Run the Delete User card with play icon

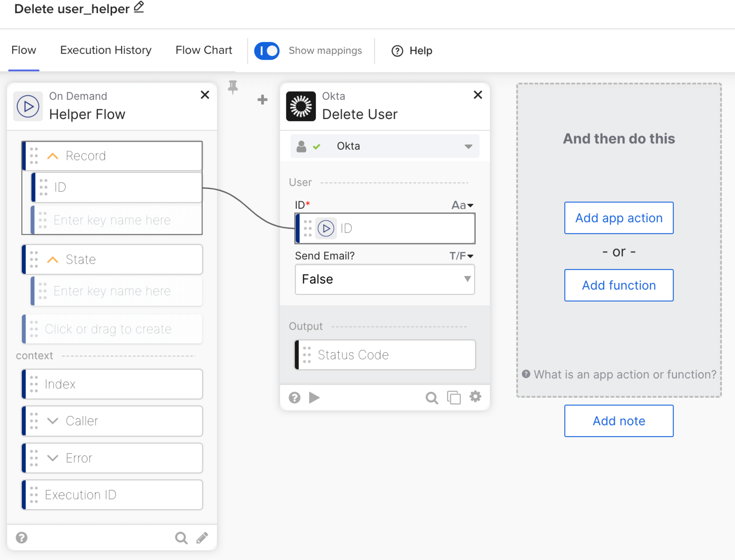click(x=315, y=397)
